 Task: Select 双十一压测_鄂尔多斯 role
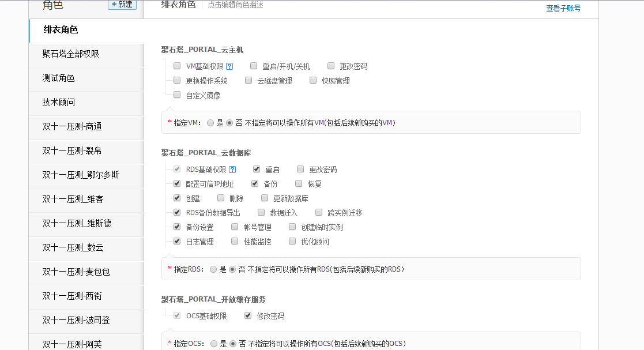tap(86, 175)
